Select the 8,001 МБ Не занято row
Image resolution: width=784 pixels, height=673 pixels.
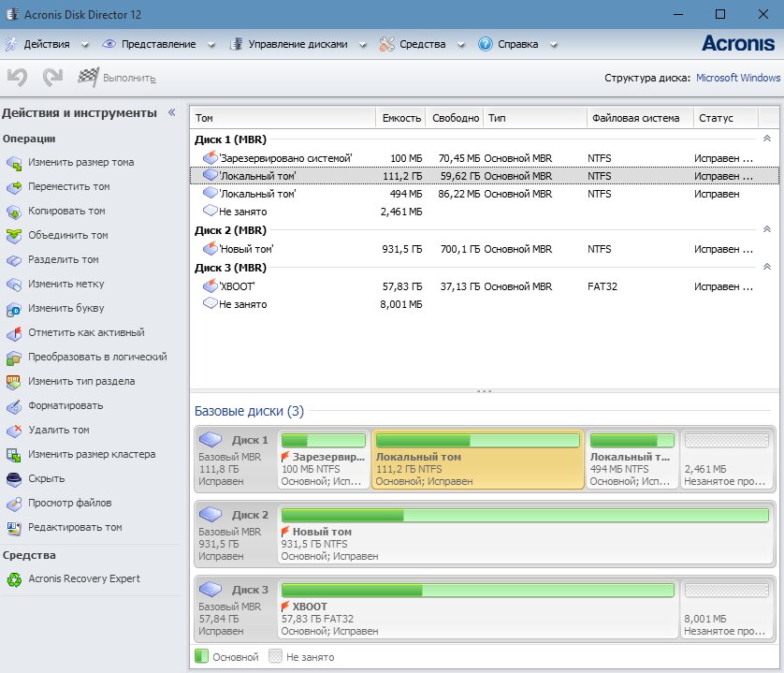[485, 304]
